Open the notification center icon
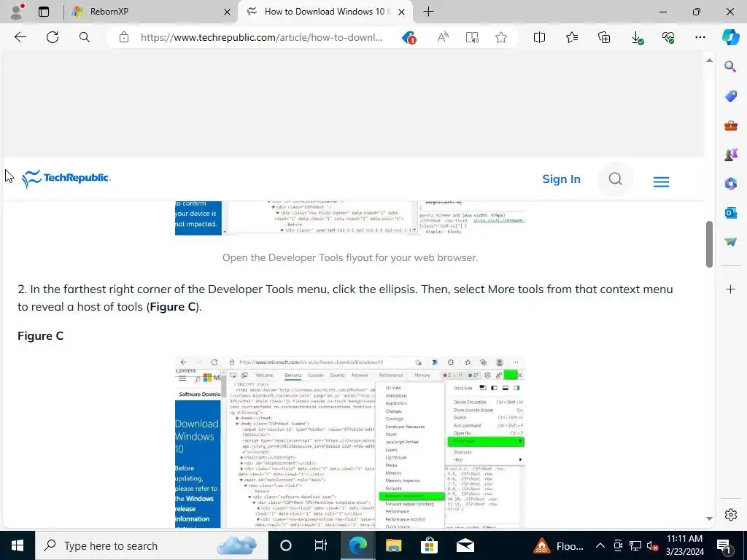 point(724,545)
